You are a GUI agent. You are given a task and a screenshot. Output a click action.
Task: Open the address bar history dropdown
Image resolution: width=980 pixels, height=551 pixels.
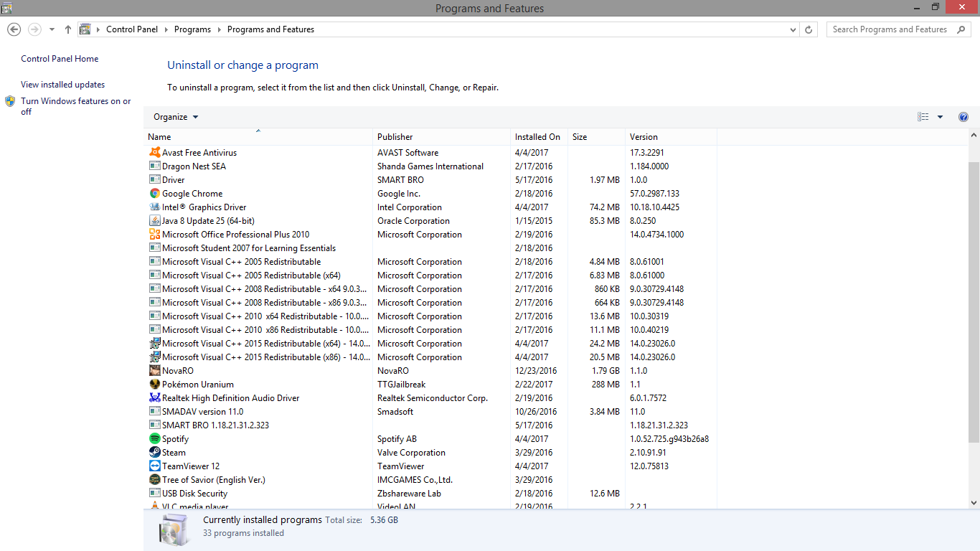tap(793, 29)
